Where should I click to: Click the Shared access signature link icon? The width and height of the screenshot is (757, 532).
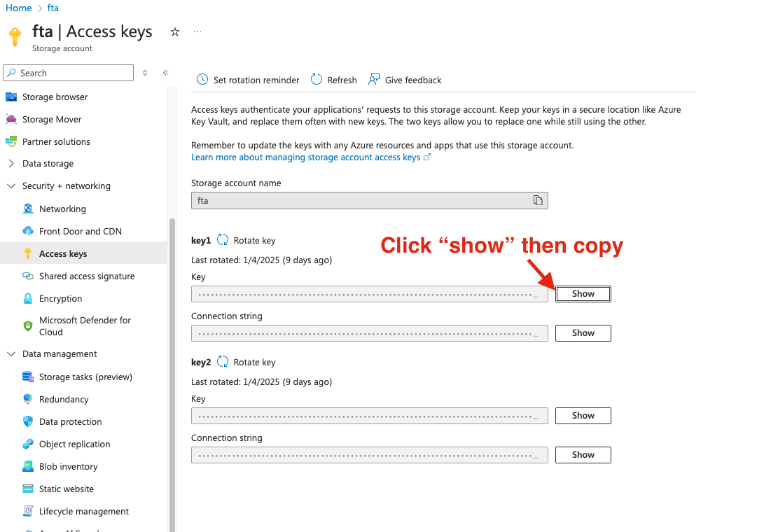click(28, 276)
